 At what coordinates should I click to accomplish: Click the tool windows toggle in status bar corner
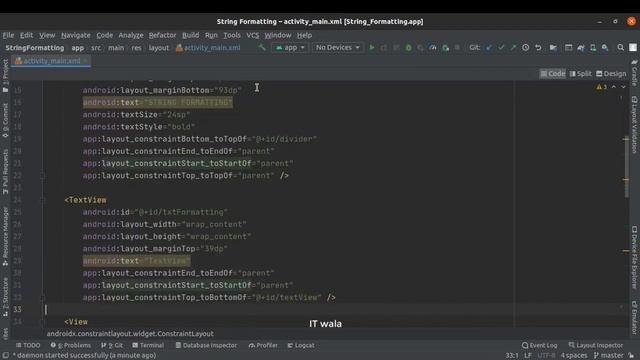click(5, 356)
